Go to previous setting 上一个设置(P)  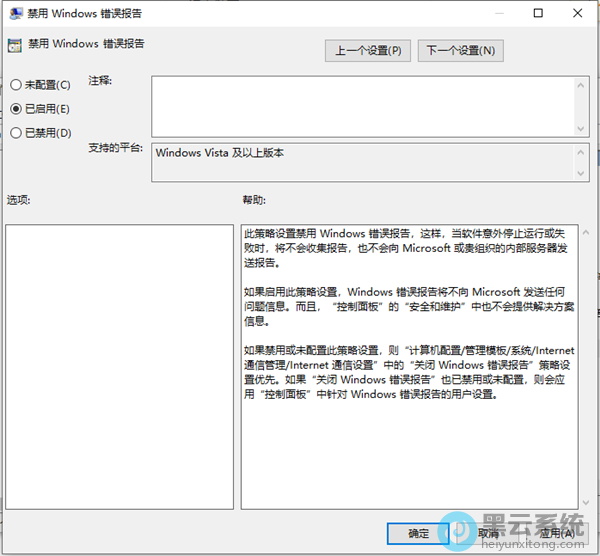[x=368, y=50]
